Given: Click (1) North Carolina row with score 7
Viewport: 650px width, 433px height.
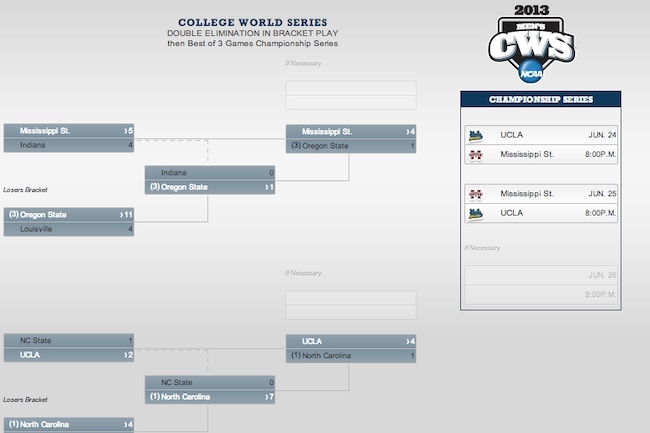Looking at the screenshot, I should pos(210,397).
